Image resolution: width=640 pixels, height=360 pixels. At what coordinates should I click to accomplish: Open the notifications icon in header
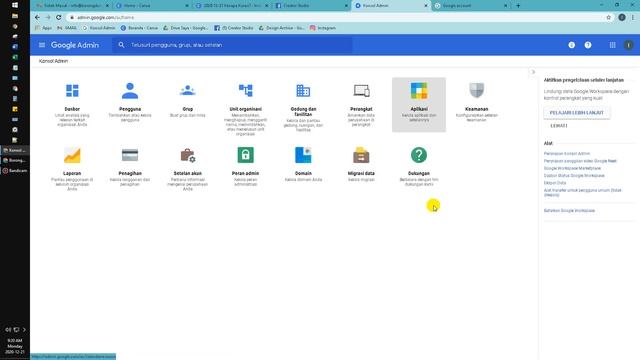(x=571, y=45)
